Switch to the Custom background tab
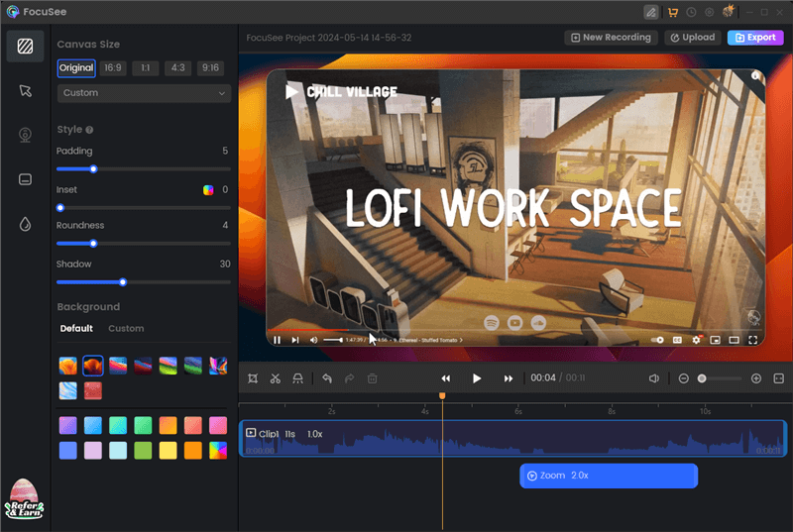 (x=126, y=328)
